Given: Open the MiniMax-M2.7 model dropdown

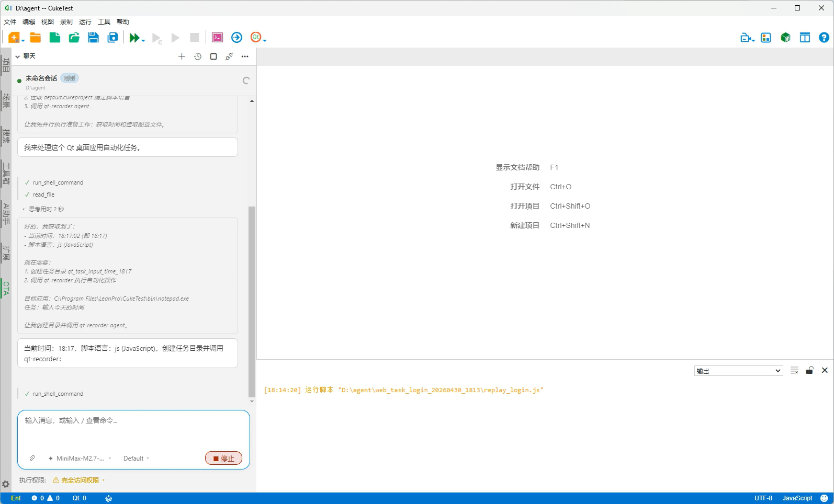Looking at the screenshot, I should point(80,459).
